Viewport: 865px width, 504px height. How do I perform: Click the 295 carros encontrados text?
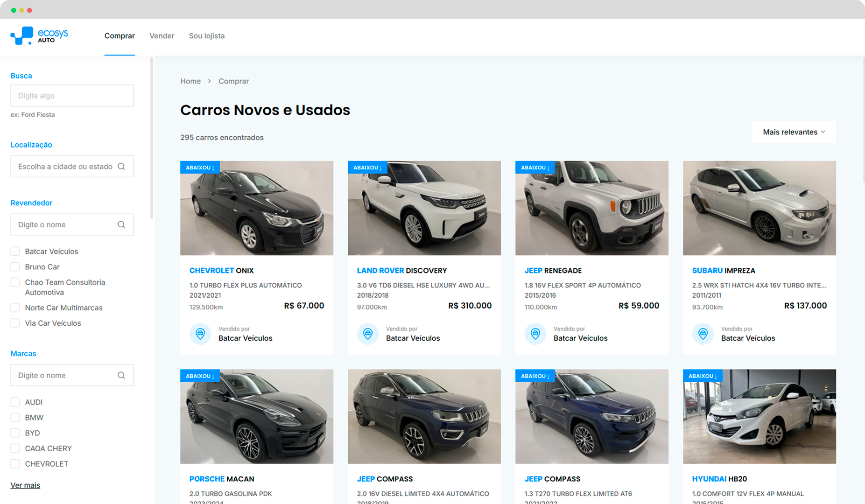coord(222,138)
